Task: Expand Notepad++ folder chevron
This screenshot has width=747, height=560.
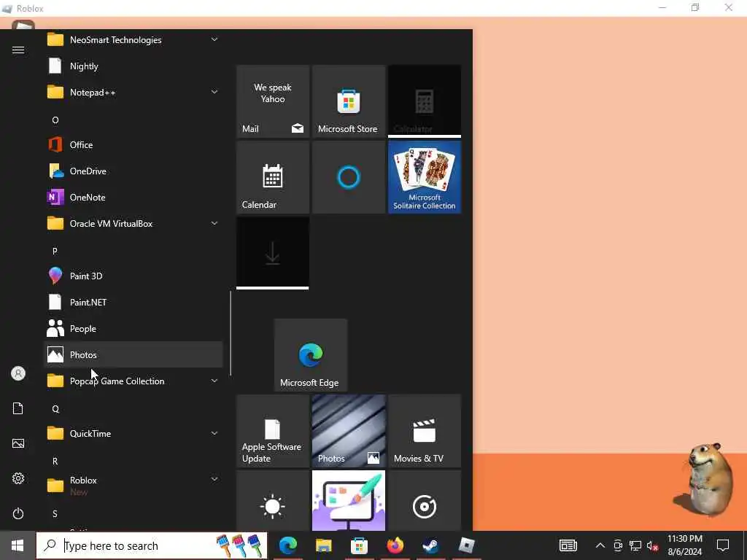Action: click(x=214, y=92)
